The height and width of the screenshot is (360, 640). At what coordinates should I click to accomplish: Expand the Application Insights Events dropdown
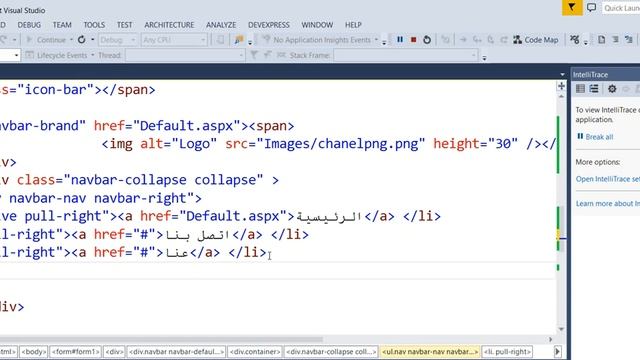[376, 40]
